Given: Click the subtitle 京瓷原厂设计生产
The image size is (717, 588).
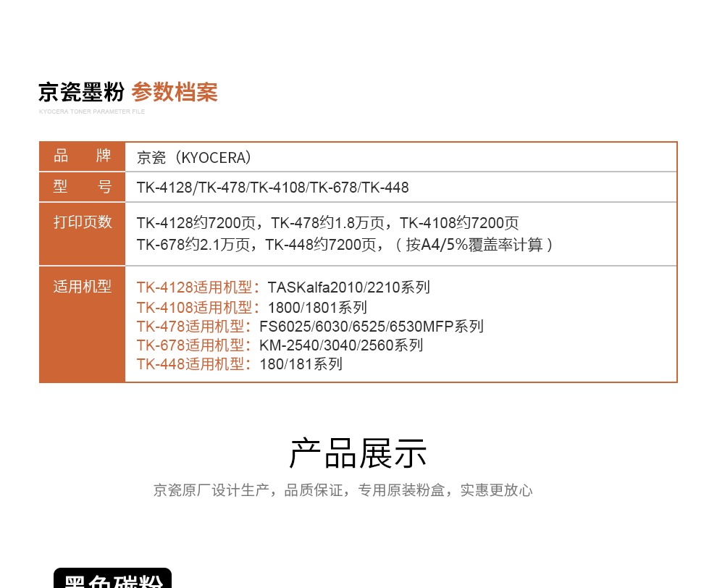Looking at the screenshot, I should (x=343, y=490).
